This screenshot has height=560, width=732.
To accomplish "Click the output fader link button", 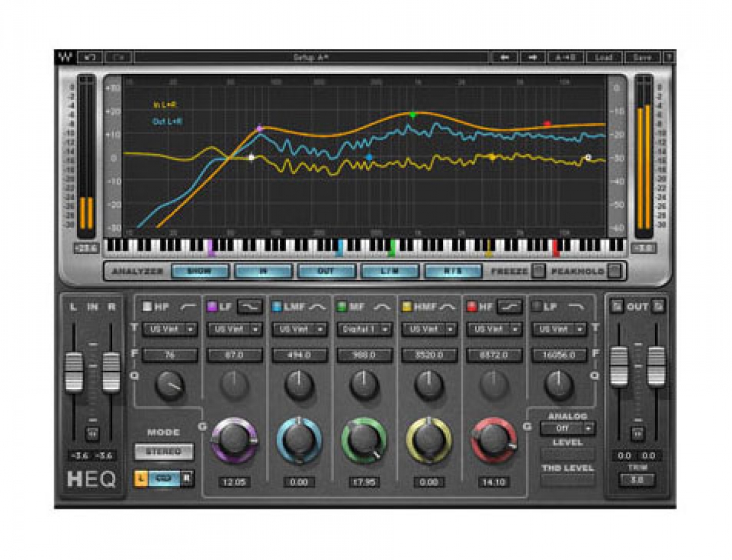I will (x=637, y=434).
